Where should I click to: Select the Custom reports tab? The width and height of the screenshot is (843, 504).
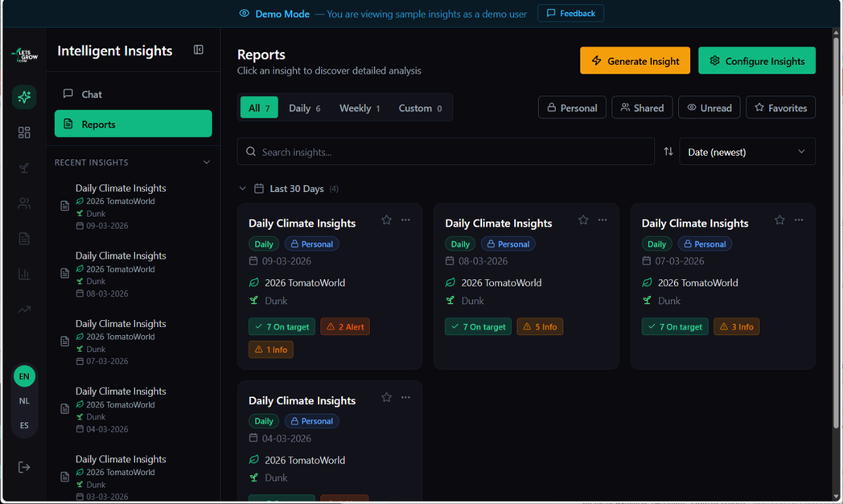click(420, 108)
